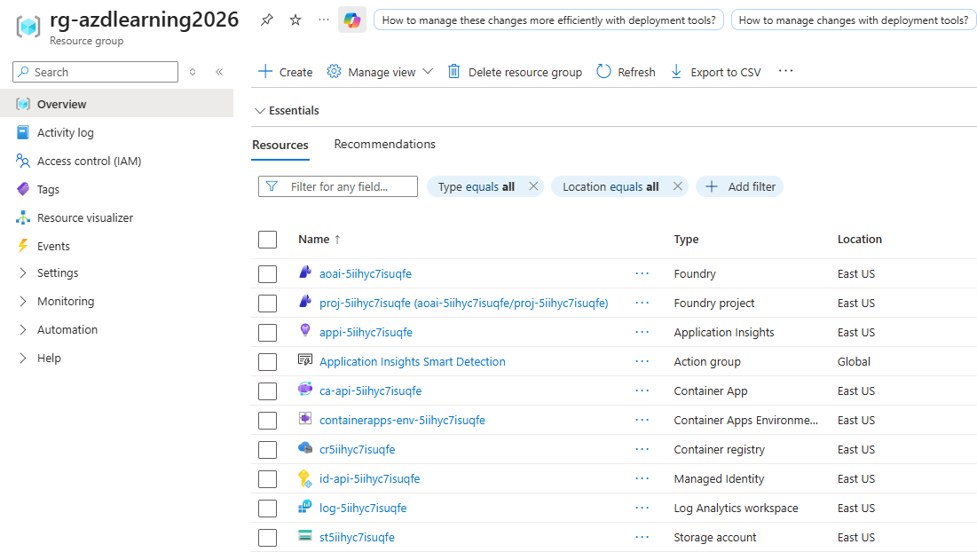This screenshot has height=560, width=977.
Task: Check the aoai-5iihyc7isuqfe row checkbox
Action: (x=267, y=274)
